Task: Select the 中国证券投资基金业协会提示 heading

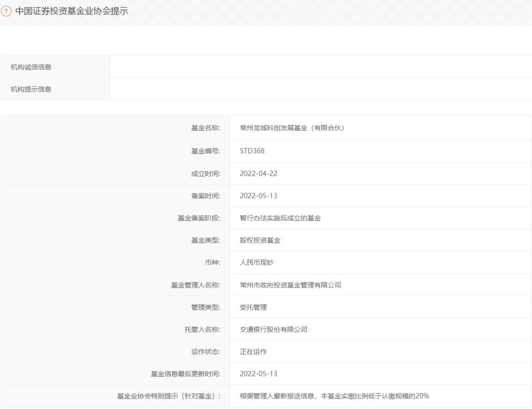Action: click(x=71, y=11)
